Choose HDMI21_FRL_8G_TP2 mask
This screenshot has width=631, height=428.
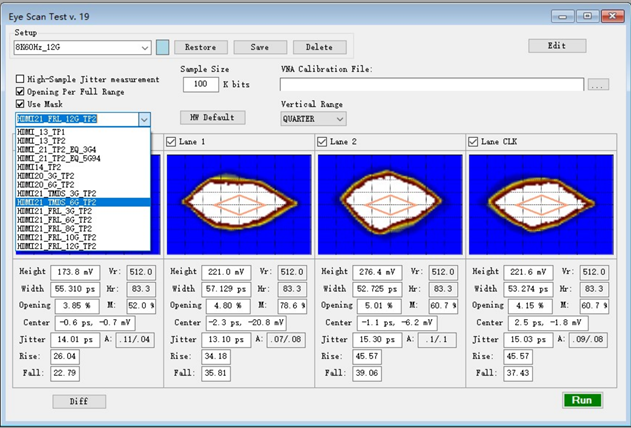click(83, 229)
